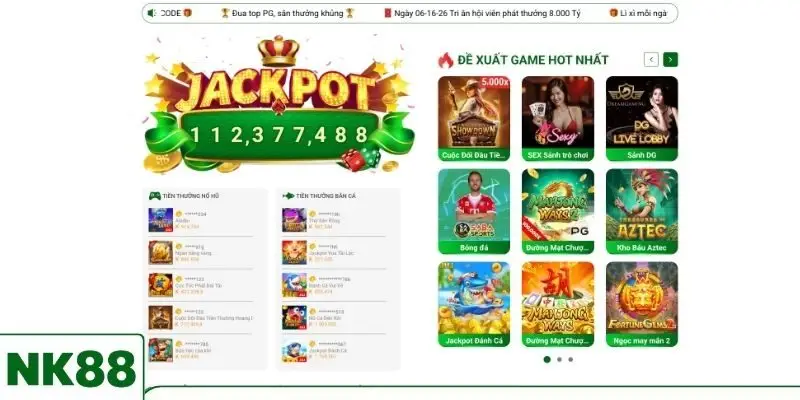Open Kho Báu Aztec game
800x400 pixels.
click(642, 211)
